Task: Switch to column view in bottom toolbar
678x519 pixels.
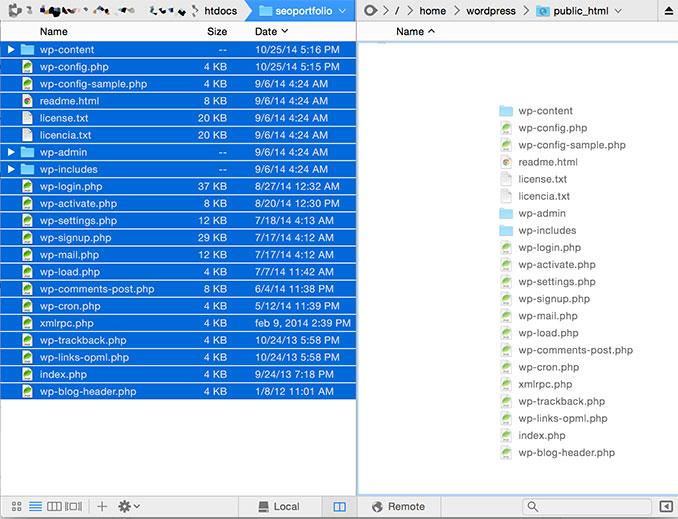Action: (54, 506)
